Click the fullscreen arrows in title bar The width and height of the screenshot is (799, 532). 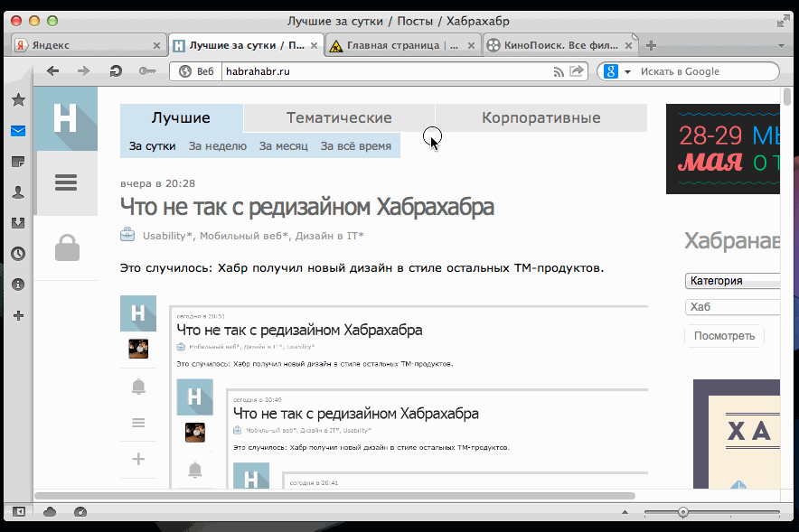[x=783, y=21]
